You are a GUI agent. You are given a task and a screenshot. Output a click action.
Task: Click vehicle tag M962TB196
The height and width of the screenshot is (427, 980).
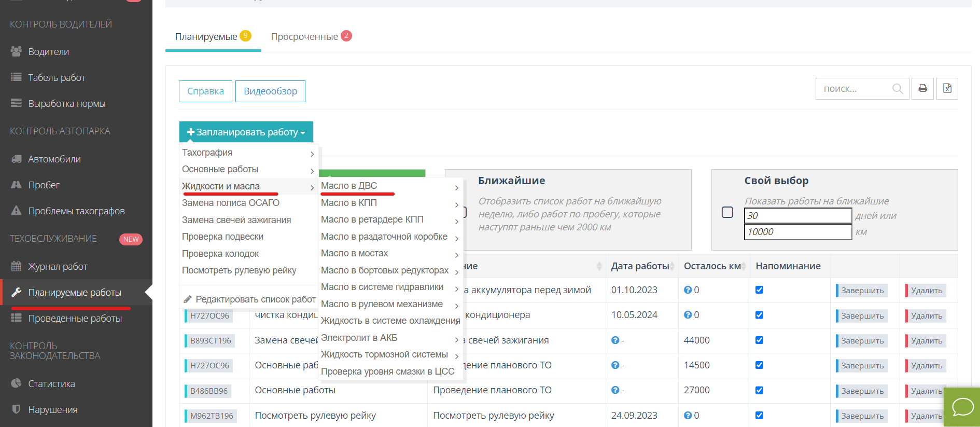[x=211, y=416]
